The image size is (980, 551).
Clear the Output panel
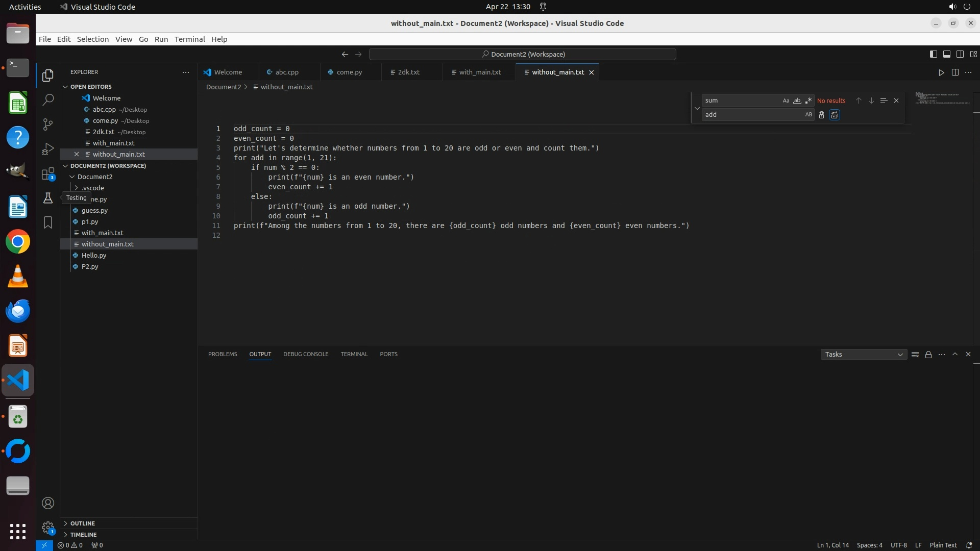915,355
